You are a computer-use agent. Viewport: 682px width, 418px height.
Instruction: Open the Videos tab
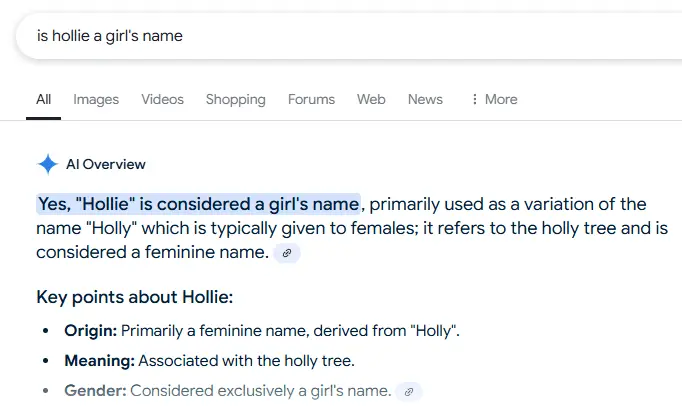tap(162, 99)
